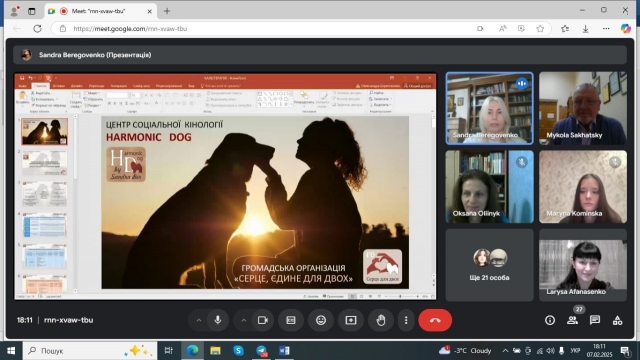
Task: Select Larysa Afanasenko video tile
Action: [582, 265]
